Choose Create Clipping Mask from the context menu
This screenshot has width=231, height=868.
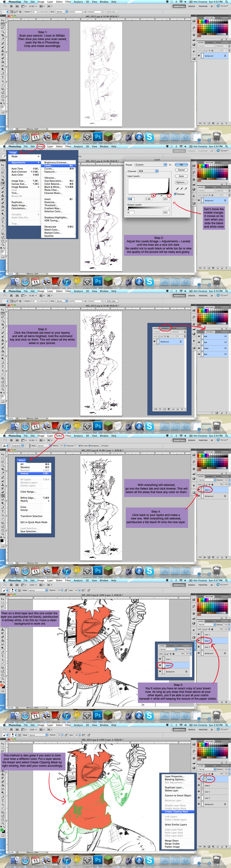click(178, 812)
